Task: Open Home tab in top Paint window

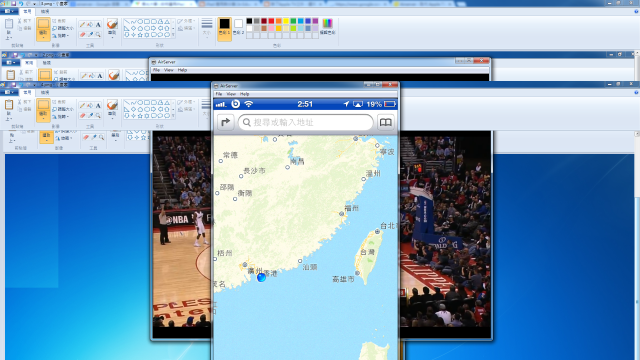Action: [x=27, y=12]
